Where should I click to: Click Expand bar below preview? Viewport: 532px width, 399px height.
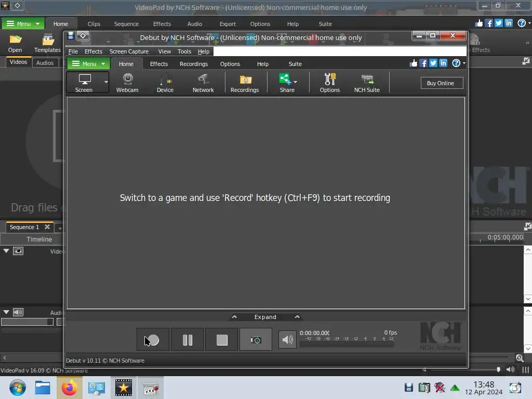tap(265, 317)
